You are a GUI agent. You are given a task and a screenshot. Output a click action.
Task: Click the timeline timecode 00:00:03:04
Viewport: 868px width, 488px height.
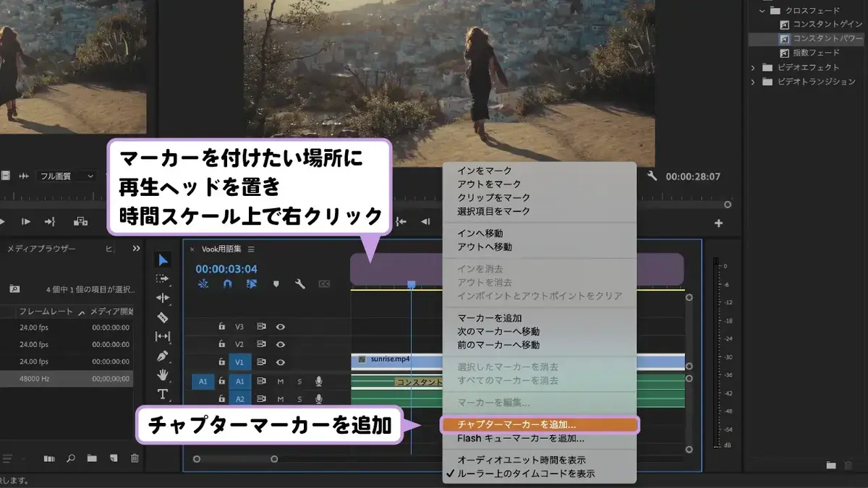coord(226,269)
